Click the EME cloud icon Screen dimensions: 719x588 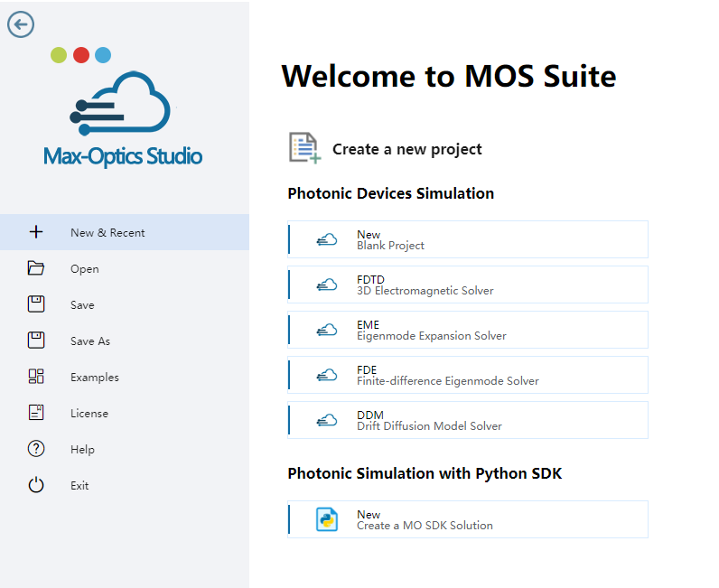tap(327, 330)
